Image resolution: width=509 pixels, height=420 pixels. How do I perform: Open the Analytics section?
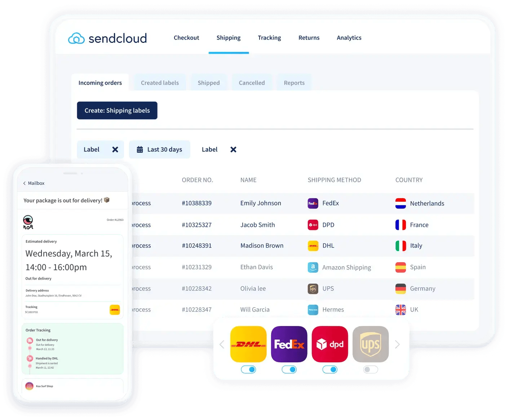(x=349, y=38)
